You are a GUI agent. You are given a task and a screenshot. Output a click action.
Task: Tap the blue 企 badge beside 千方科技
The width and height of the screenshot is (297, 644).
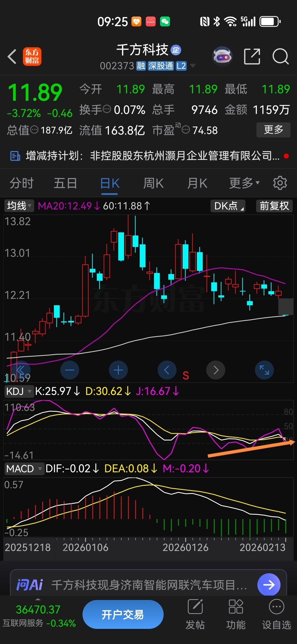pyautogui.click(x=176, y=50)
